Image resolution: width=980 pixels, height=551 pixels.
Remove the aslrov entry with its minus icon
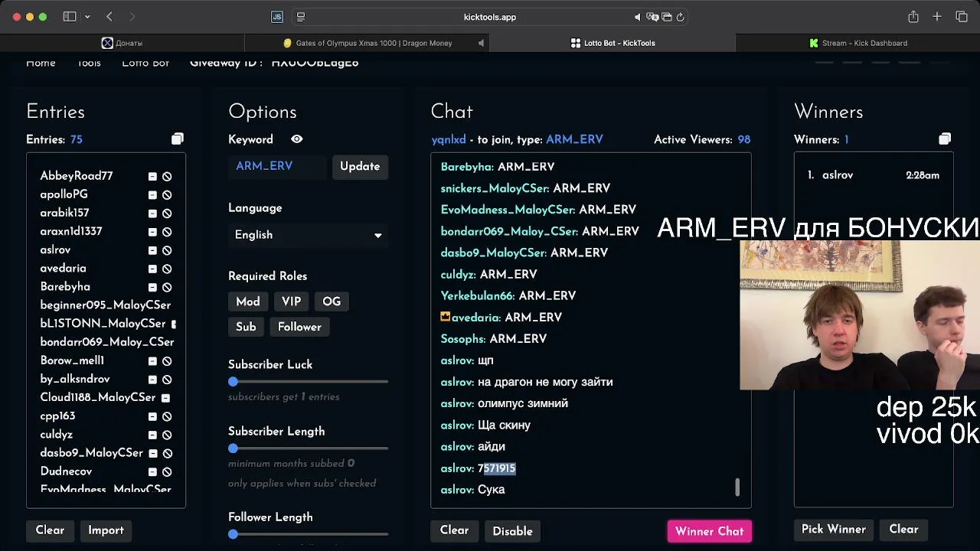tap(152, 250)
